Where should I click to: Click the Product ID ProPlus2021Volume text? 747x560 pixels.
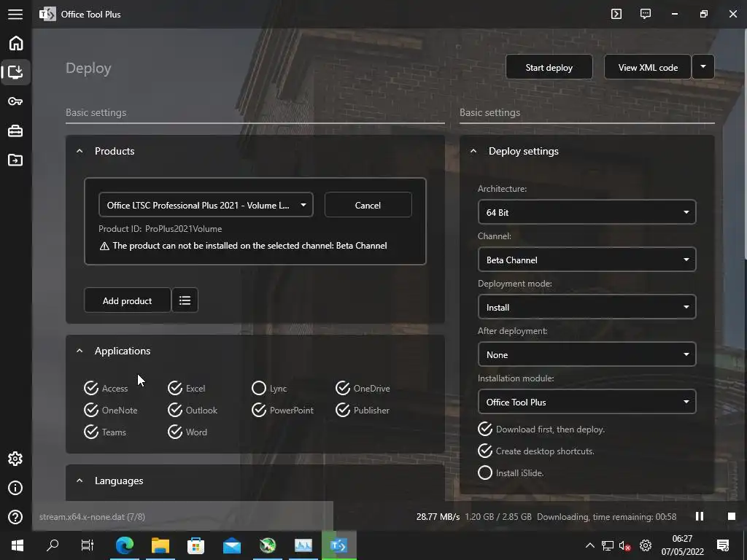(160, 228)
